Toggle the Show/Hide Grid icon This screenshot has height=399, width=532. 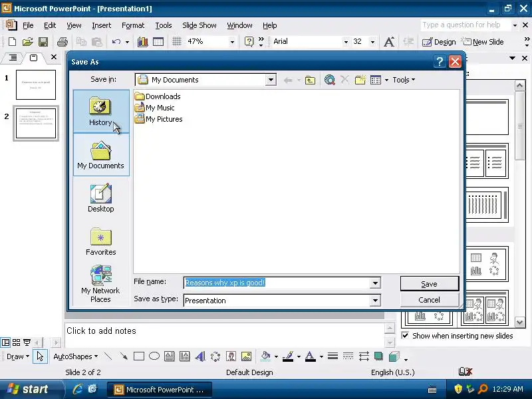177,42
